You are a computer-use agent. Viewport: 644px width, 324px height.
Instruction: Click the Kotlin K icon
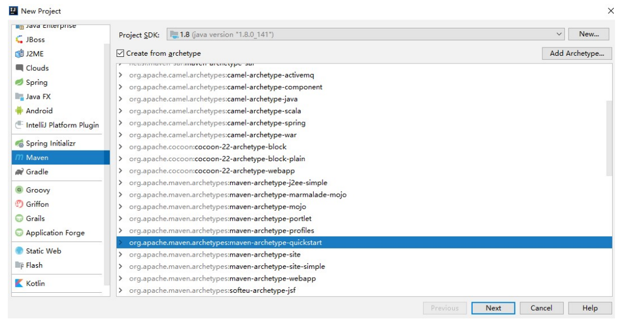(20, 283)
